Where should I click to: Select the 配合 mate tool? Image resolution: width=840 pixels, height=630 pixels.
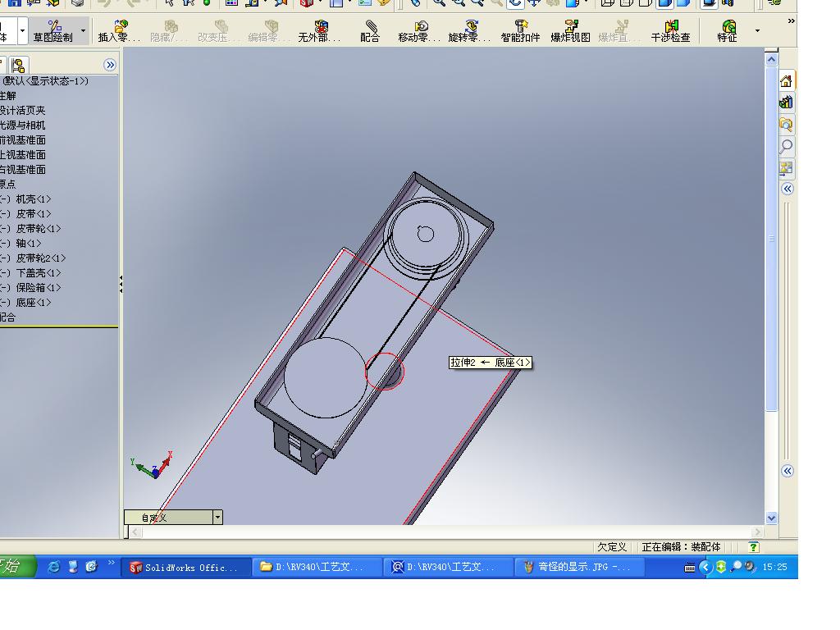point(370,31)
